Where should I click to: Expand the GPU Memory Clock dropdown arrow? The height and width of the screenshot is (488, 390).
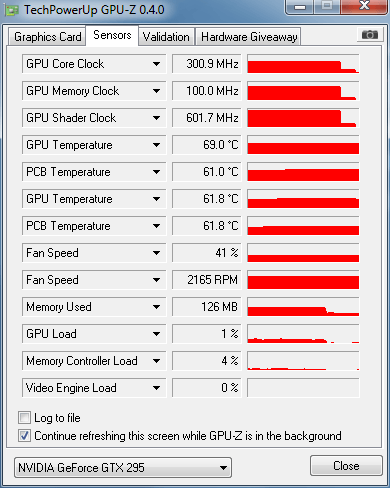coord(156,91)
